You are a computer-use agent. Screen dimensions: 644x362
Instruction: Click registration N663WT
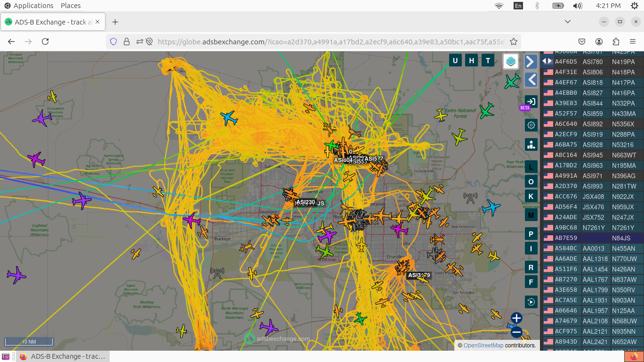[x=624, y=155]
